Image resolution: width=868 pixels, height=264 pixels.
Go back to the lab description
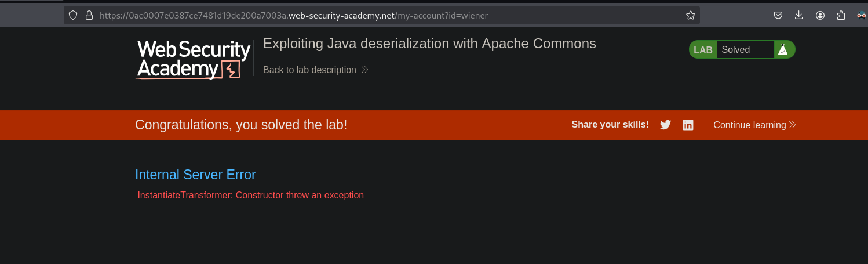click(x=309, y=70)
